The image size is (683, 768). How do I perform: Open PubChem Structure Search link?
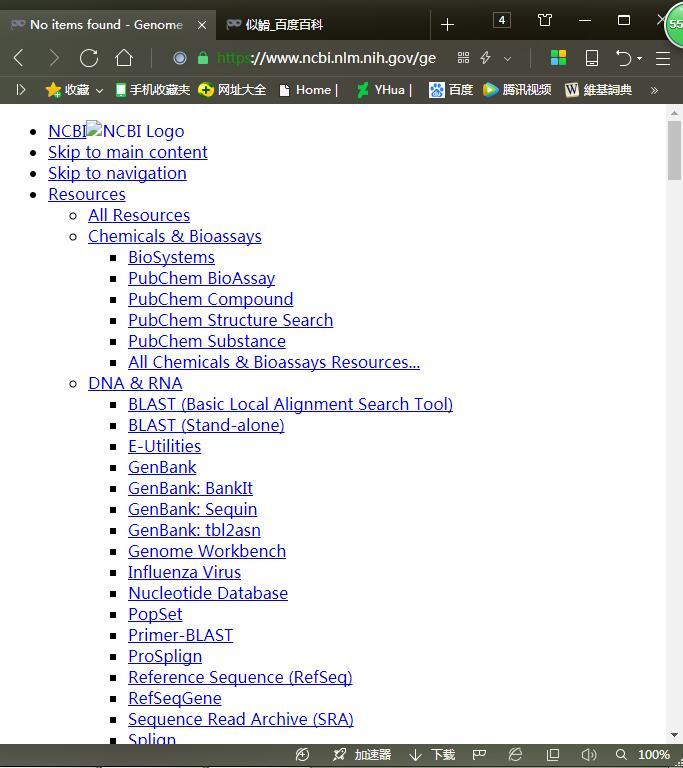[x=231, y=320]
